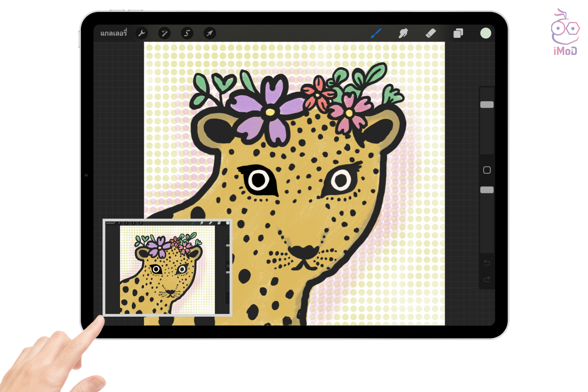Activate the Transform arrow tool

point(210,33)
